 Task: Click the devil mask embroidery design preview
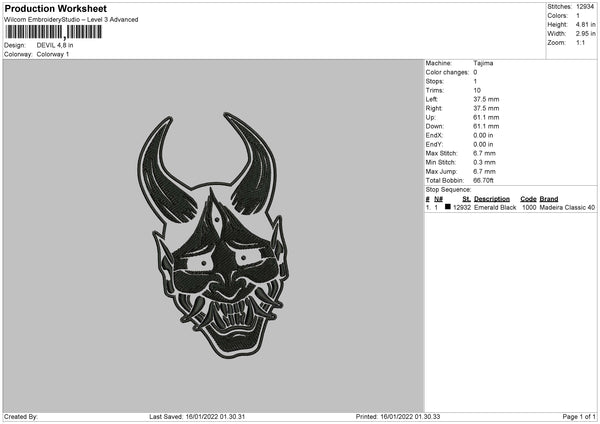(x=212, y=236)
